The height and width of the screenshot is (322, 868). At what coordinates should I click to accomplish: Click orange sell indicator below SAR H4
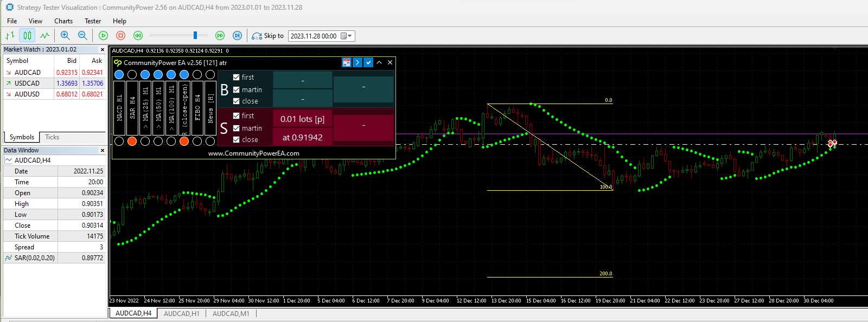coord(132,141)
